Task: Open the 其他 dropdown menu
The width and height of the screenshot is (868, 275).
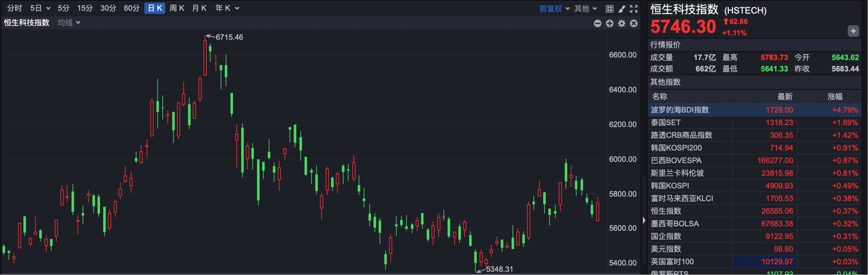Action: click(x=585, y=9)
